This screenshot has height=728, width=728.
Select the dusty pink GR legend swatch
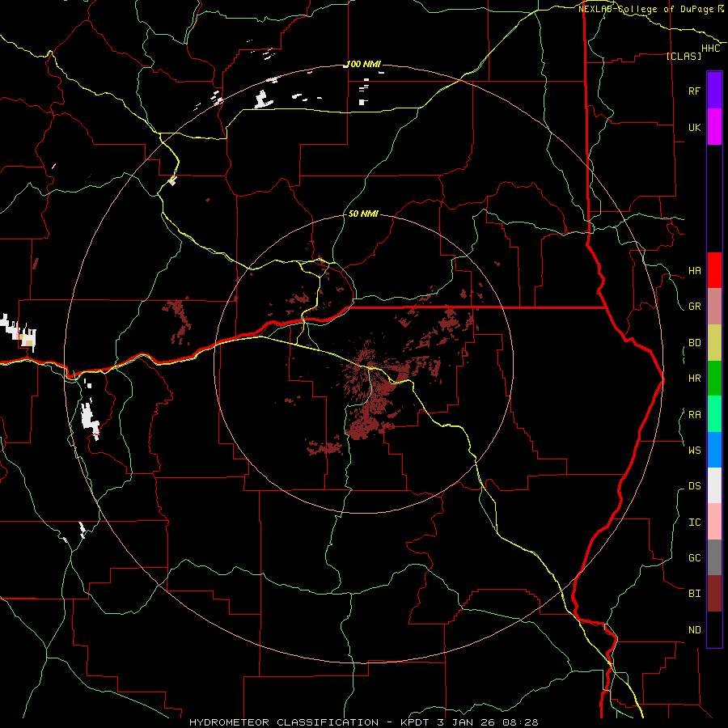point(714,307)
